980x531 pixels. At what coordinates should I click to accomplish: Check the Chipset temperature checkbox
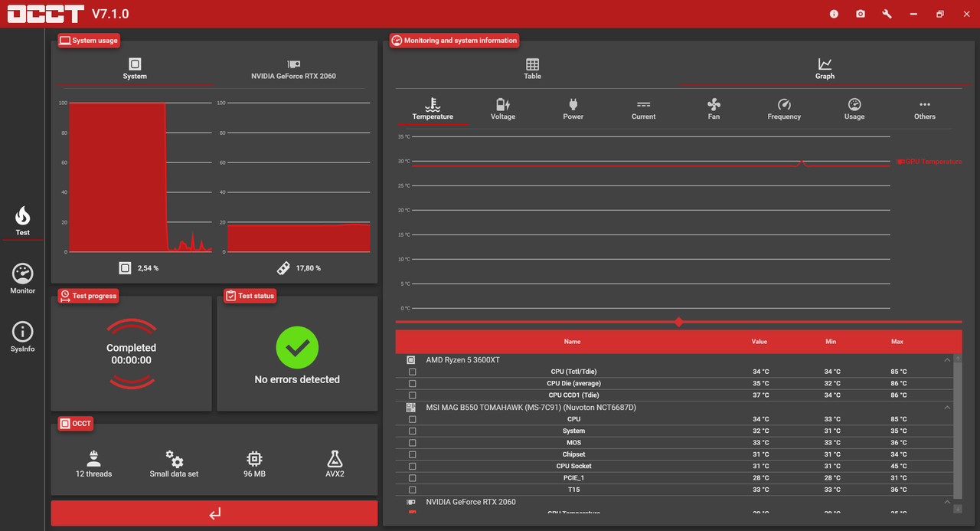[413, 454]
